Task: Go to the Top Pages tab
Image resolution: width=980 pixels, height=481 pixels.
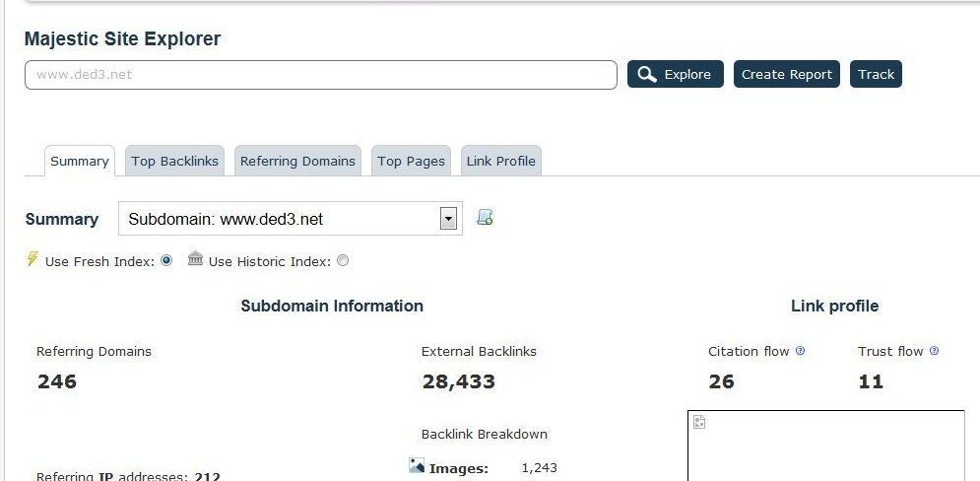Action: 412,161
